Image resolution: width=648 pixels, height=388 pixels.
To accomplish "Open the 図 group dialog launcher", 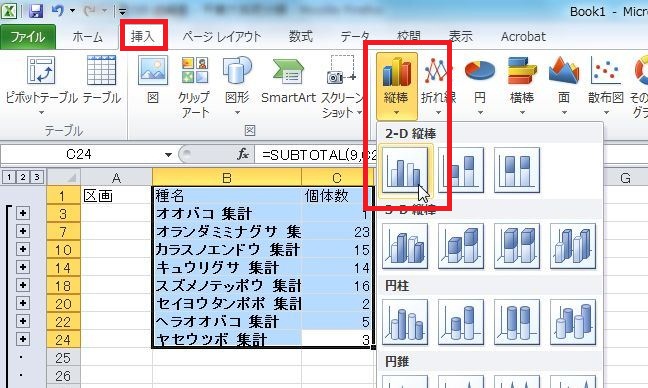I will click(x=249, y=131).
